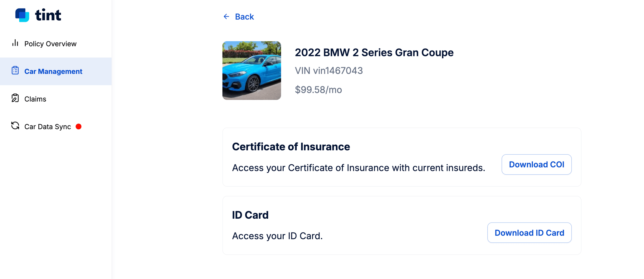Switch to the Claims section

(x=35, y=98)
